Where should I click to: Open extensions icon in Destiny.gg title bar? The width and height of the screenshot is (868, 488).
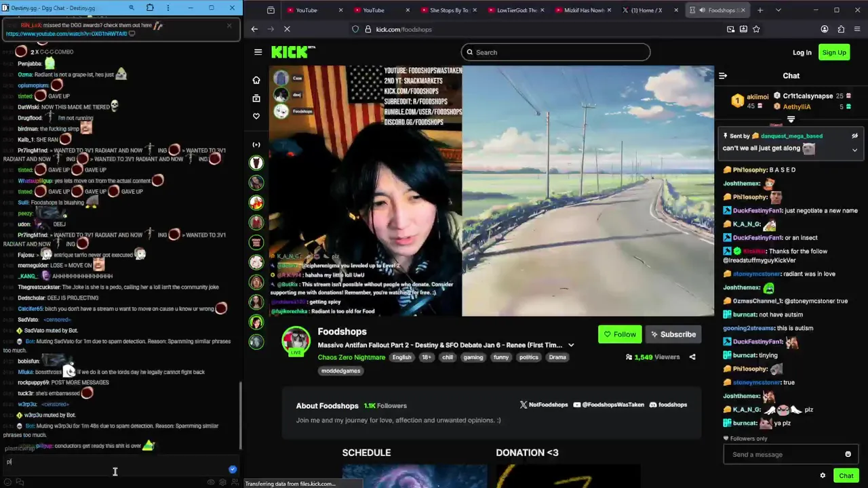[150, 8]
